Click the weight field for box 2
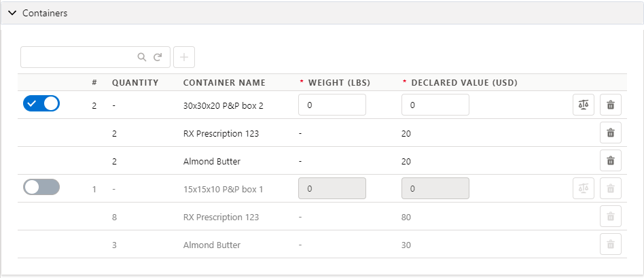Image resolution: width=644 pixels, height=278 pixels. pyautogui.click(x=332, y=105)
